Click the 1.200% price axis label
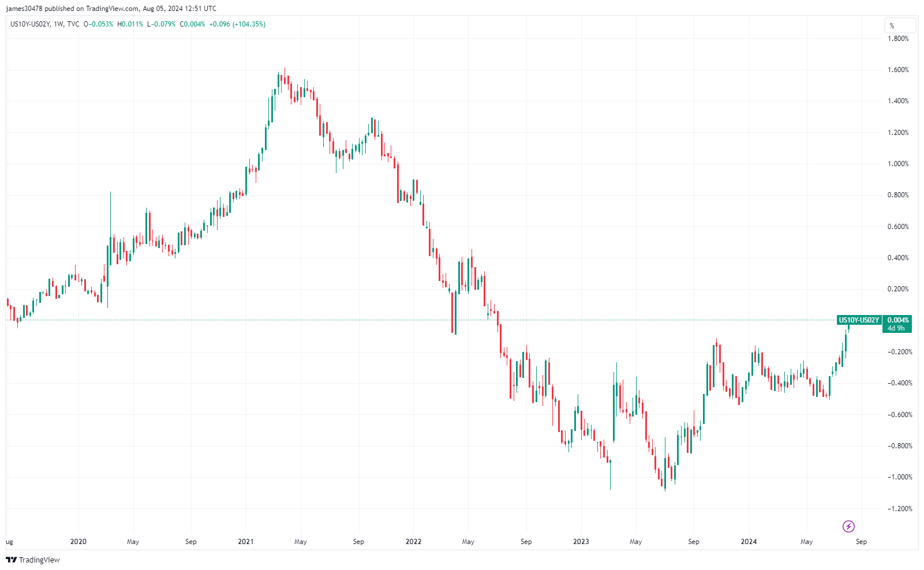 [x=898, y=133]
